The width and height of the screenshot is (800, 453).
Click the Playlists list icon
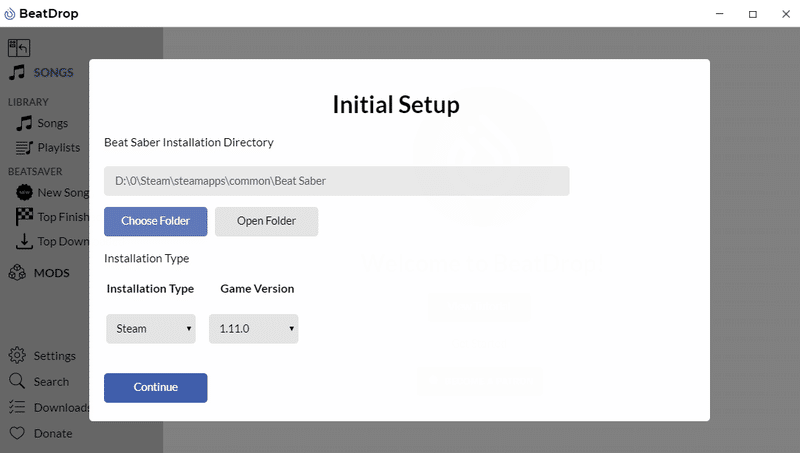pyautogui.click(x=24, y=147)
